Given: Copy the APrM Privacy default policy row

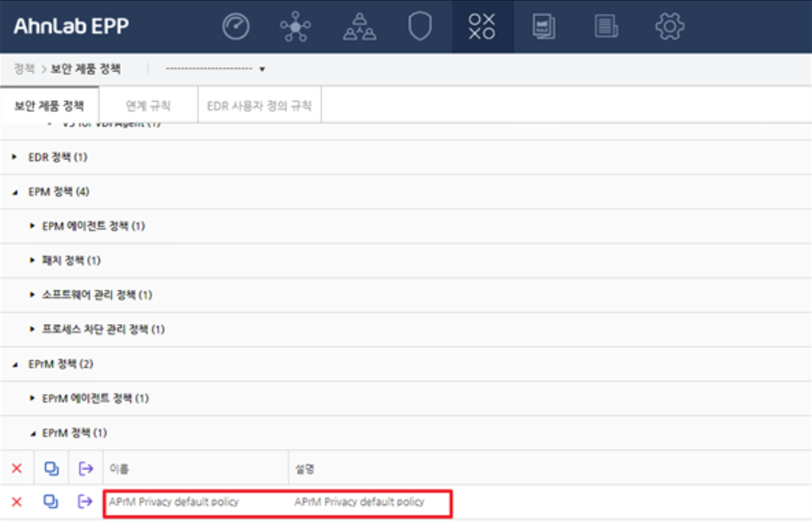Looking at the screenshot, I should click(50, 502).
